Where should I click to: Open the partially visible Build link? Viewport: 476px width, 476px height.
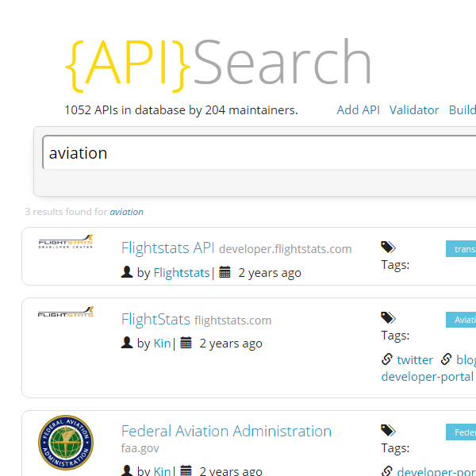463,110
